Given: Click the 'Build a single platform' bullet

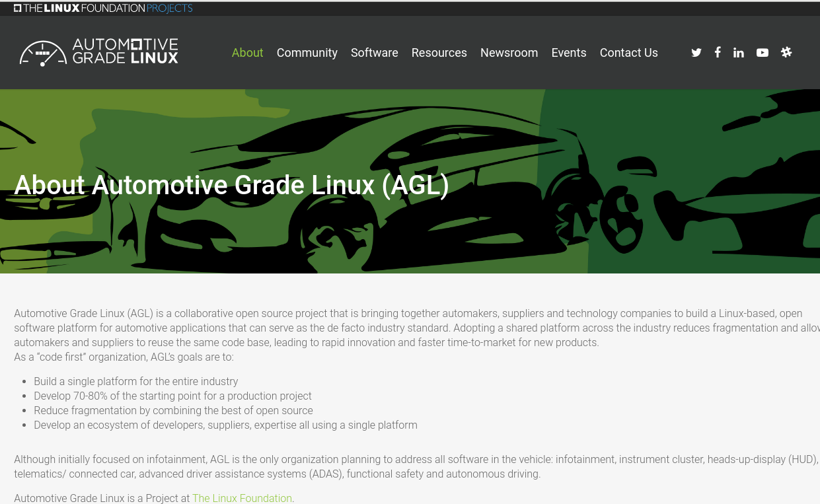Looking at the screenshot, I should 135,381.
